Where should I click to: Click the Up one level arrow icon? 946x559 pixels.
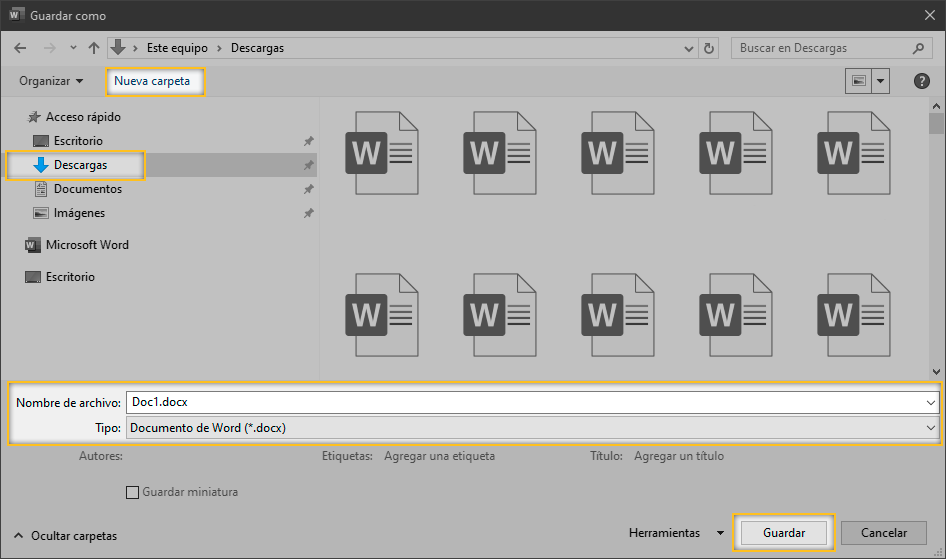[x=94, y=48]
